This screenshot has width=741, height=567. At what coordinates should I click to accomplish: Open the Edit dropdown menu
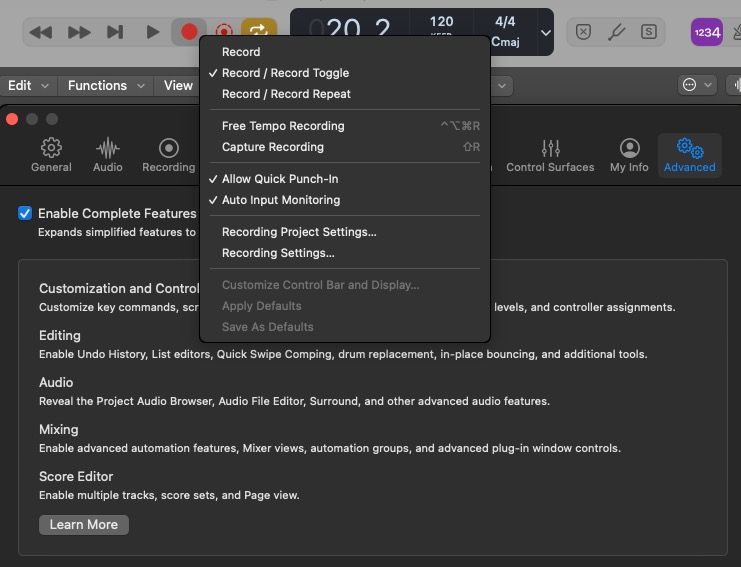click(x=27, y=86)
